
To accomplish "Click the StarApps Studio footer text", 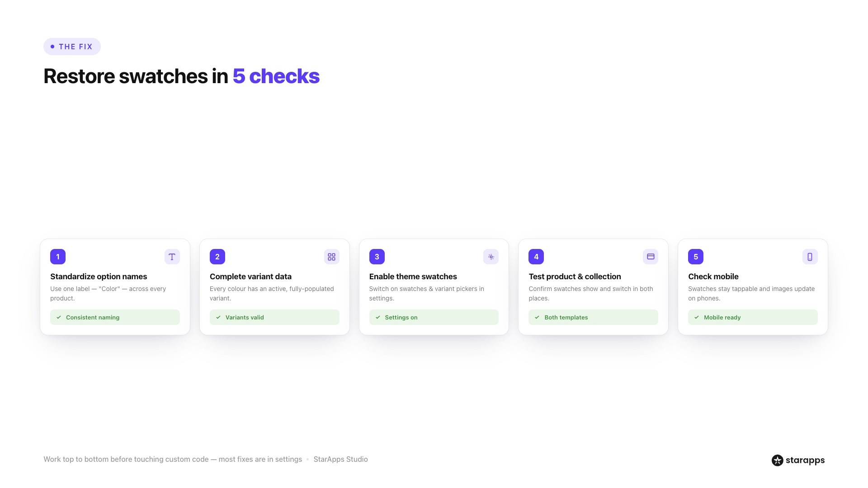I will 340,459.
